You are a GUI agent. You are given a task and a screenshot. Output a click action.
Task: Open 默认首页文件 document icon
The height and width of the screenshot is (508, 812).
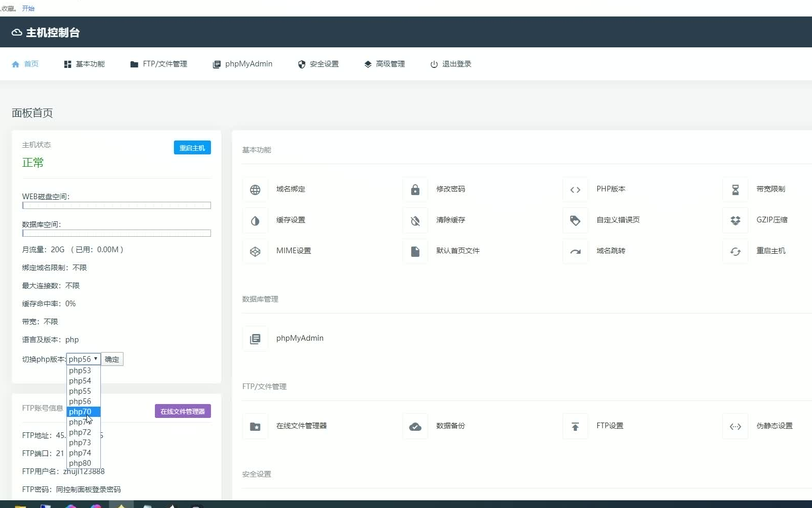(x=415, y=251)
